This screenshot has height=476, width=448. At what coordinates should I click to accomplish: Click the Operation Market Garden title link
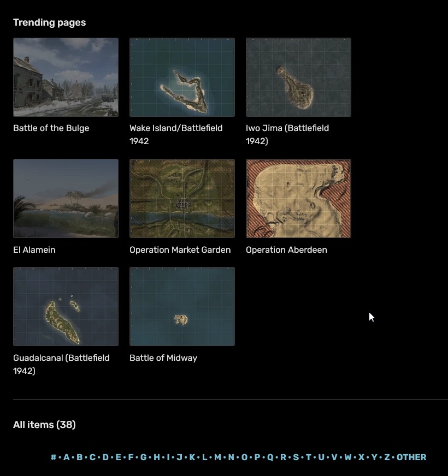pyautogui.click(x=180, y=250)
